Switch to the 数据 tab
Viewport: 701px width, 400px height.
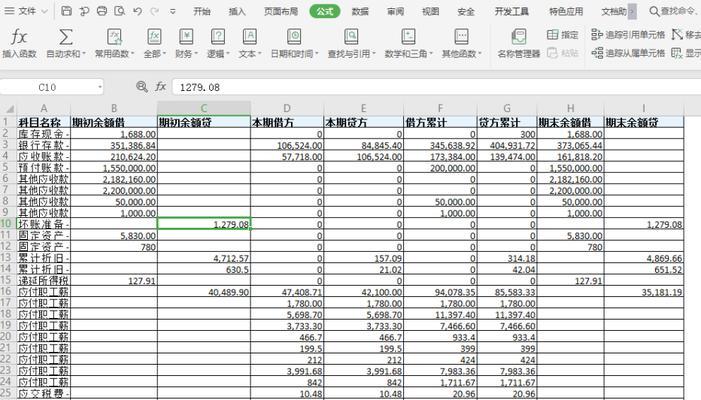[360, 12]
